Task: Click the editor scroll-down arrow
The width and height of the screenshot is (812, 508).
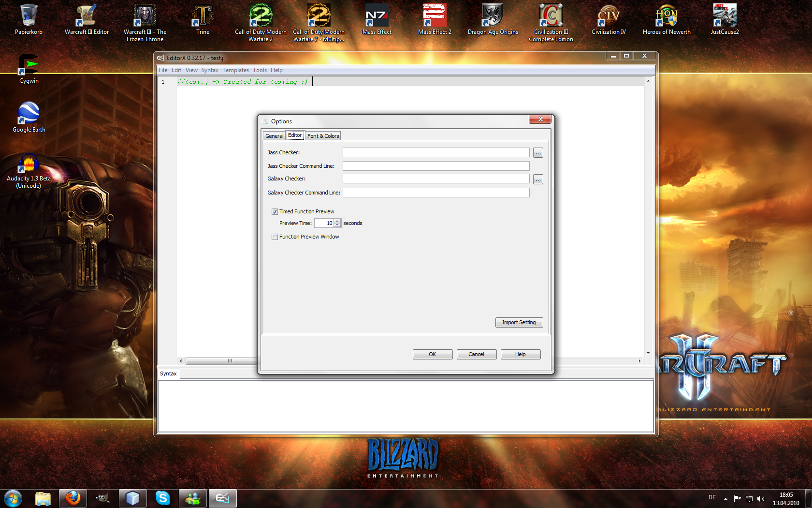Action: [648, 353]
